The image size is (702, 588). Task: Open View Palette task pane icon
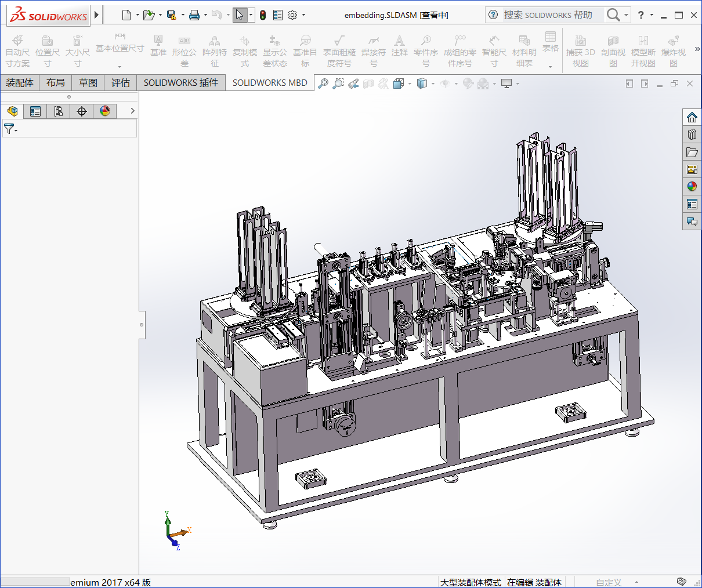tap(692, 169)
